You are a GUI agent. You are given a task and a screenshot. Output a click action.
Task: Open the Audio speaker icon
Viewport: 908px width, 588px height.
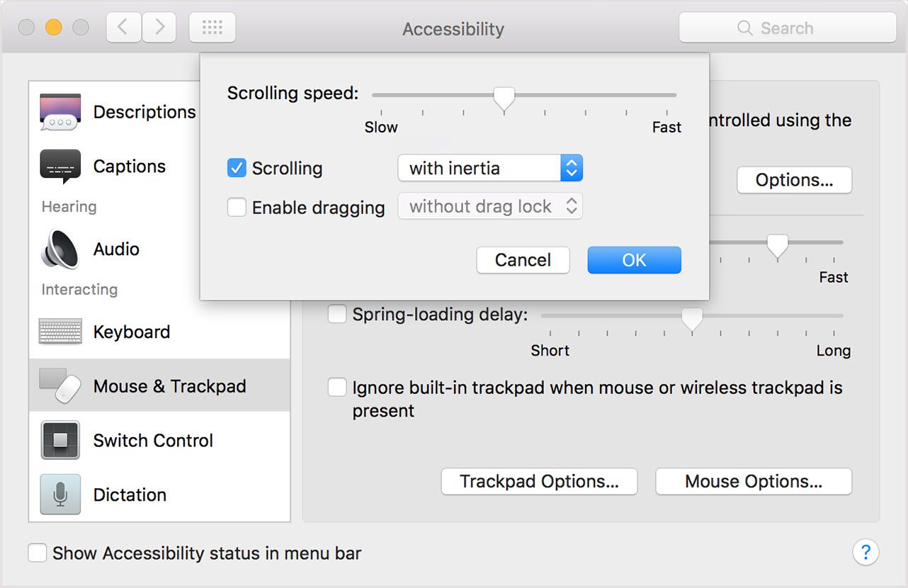point(60,249)
